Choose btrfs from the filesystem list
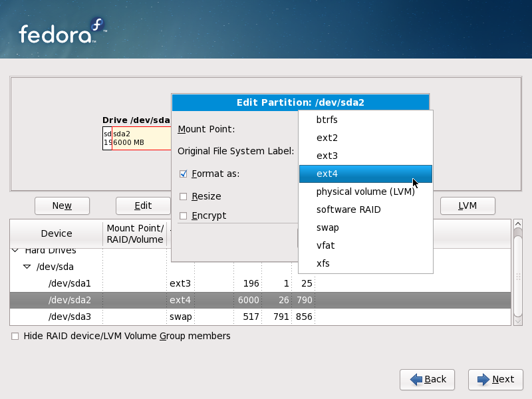This screenshot has height=399, width=532. [x=327, y=120]
